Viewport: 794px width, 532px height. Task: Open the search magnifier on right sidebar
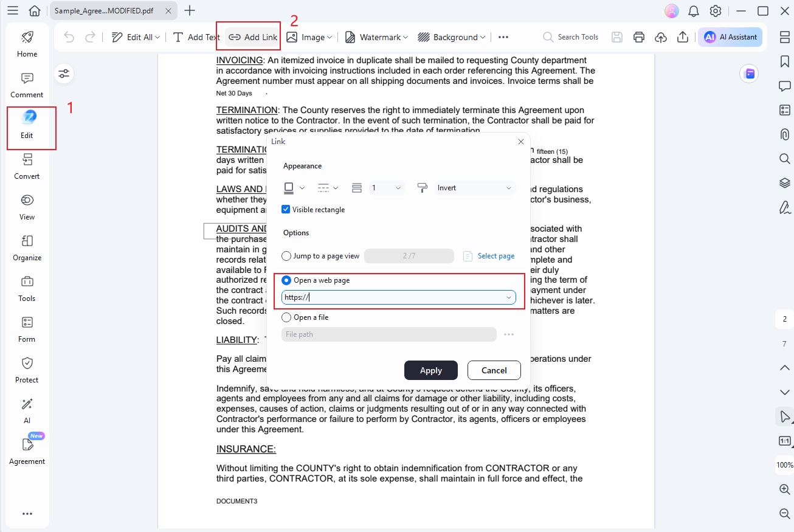pos(785,159)
